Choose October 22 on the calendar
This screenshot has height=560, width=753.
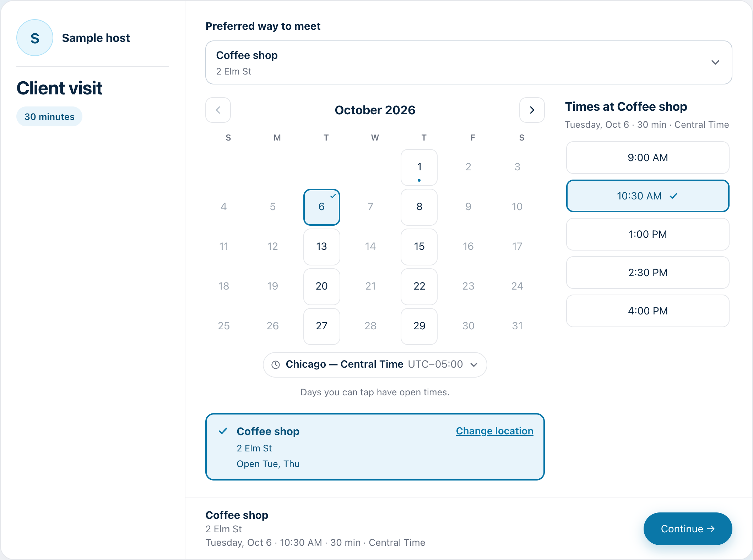[419, 287]
